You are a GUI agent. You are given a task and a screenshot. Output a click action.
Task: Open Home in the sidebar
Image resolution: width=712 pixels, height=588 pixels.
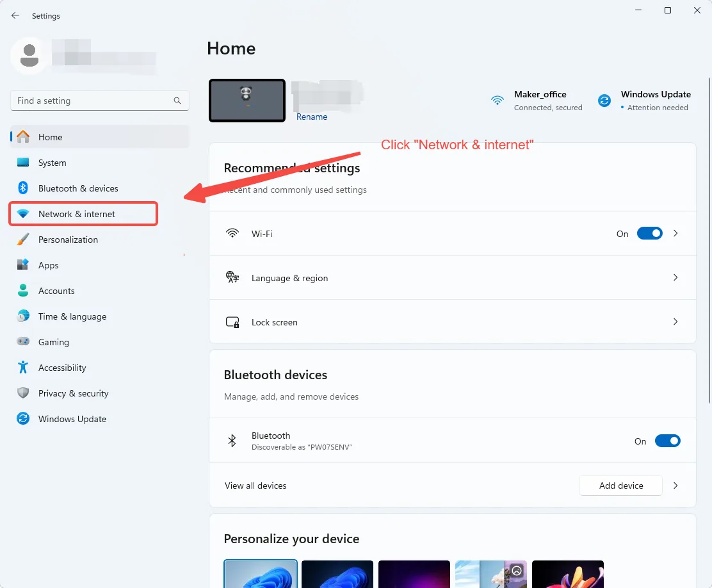point(99,137)
